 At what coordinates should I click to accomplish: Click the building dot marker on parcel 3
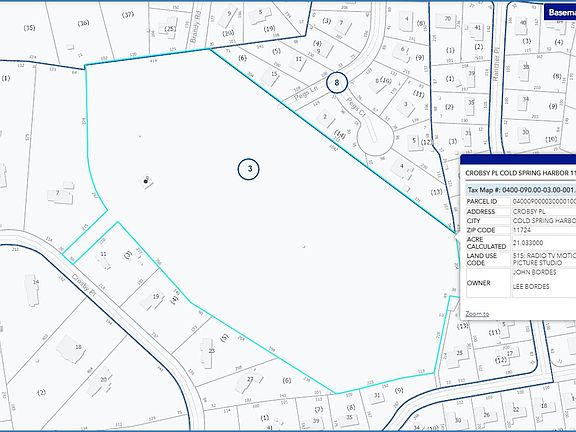[146, 181]
